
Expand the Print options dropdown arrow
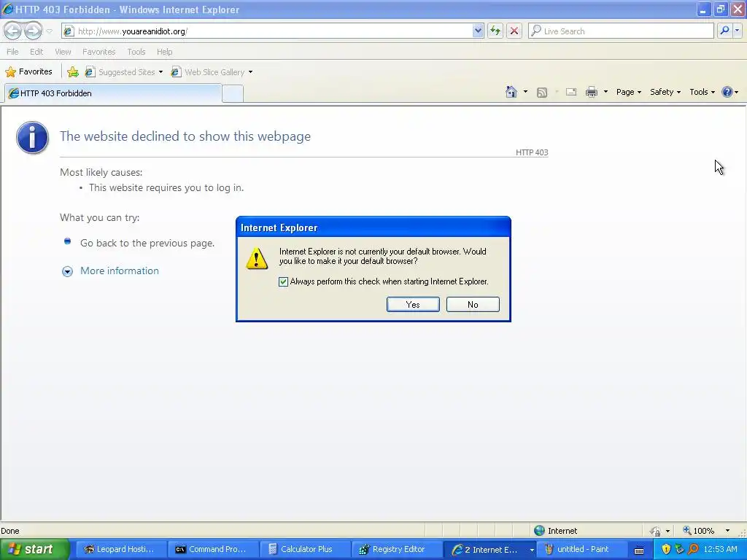tap(605, 92)
